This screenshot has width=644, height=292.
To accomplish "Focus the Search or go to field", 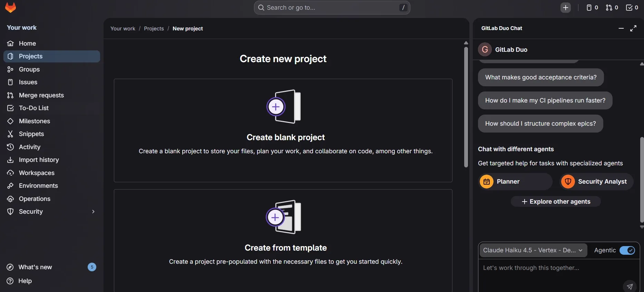I will pyautogui.click(x=332, y=8).
